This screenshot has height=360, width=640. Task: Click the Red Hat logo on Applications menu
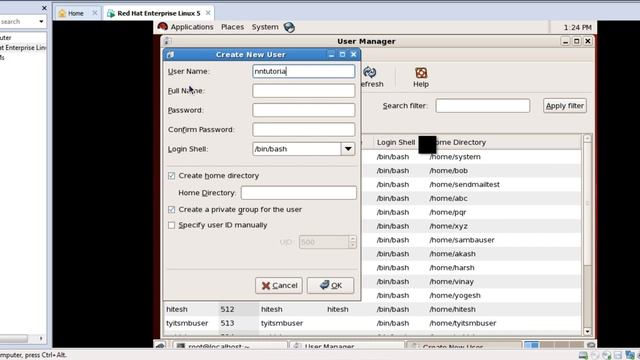(162, 27)
